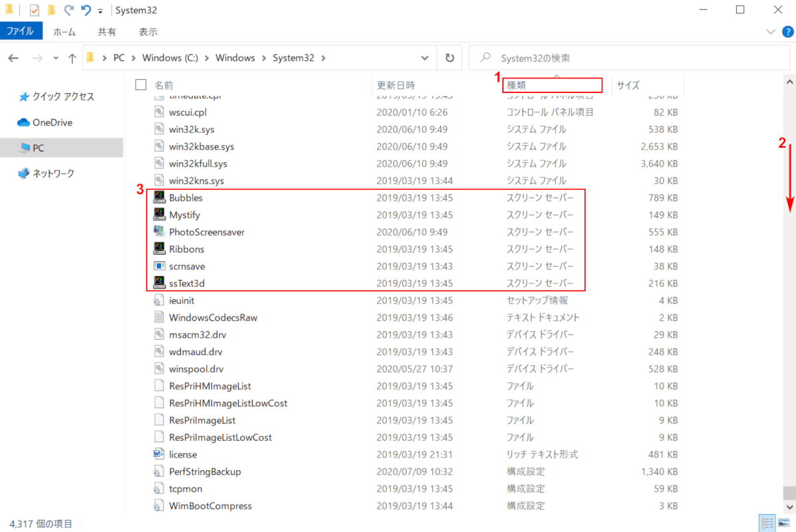
Task: Open the ファイル menu tab
Action: [x=21, y=31]
